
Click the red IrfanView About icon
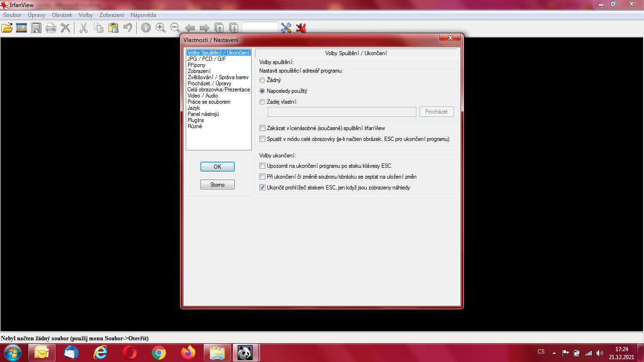pos(301,28)
